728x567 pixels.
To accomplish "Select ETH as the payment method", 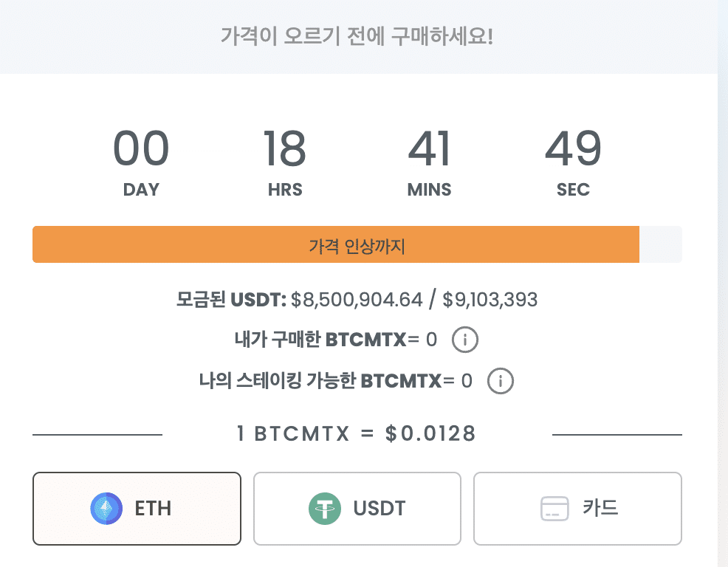I will point(137,508).
